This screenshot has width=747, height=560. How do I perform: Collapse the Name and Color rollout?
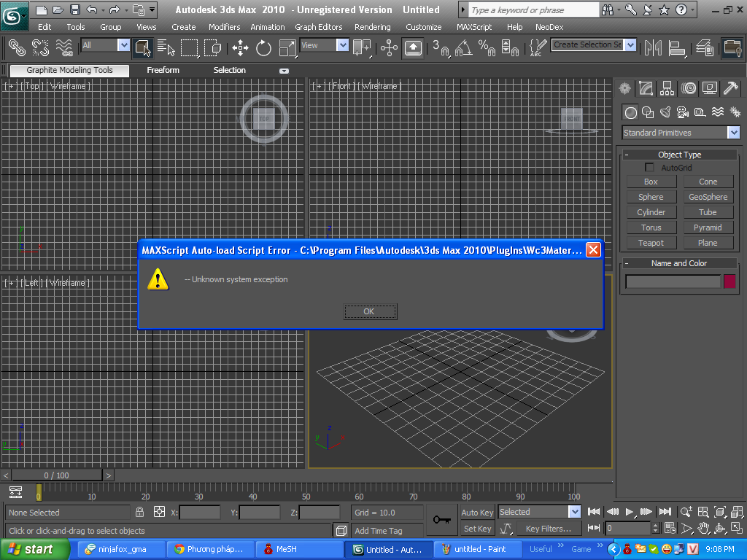pyautogui.click(x=679, y=262)
